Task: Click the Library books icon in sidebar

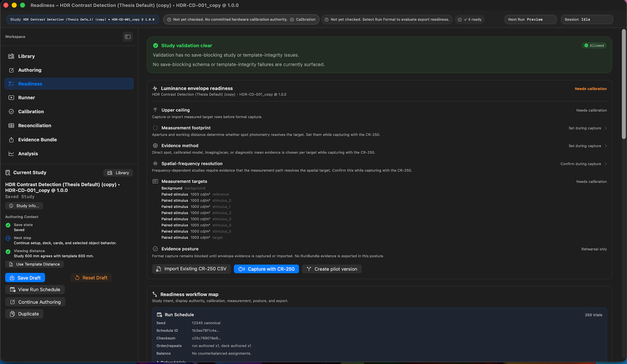Action: pos(11,56)
